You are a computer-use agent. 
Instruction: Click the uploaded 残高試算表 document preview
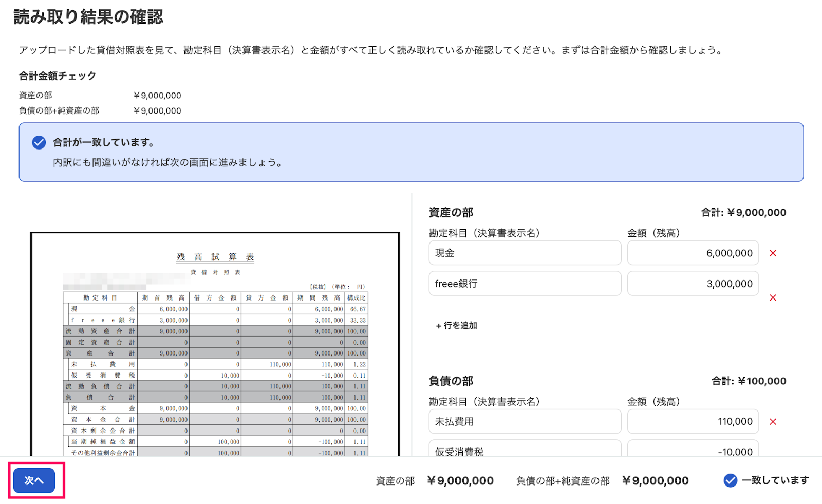point(215,344)
